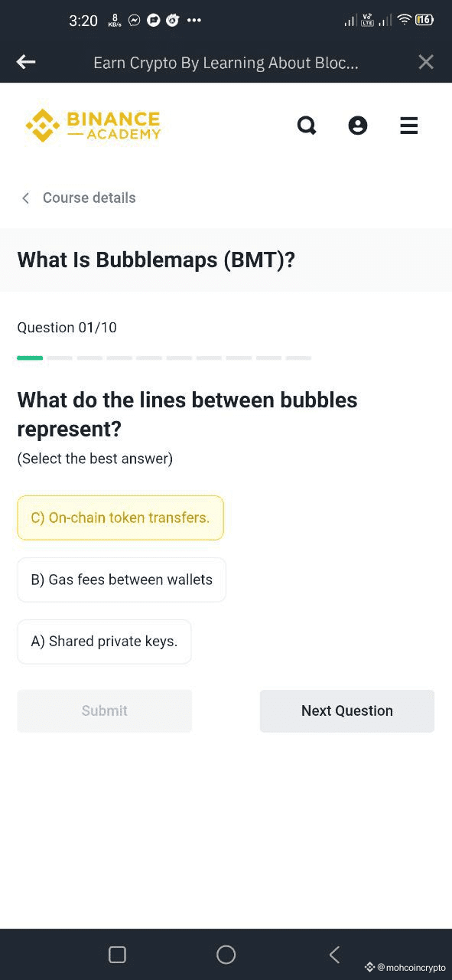Image resolution: width=452 pixels, height=980 pixels.
Task: Tap the Android home circle icon
Action: click(x=226, y=954)
